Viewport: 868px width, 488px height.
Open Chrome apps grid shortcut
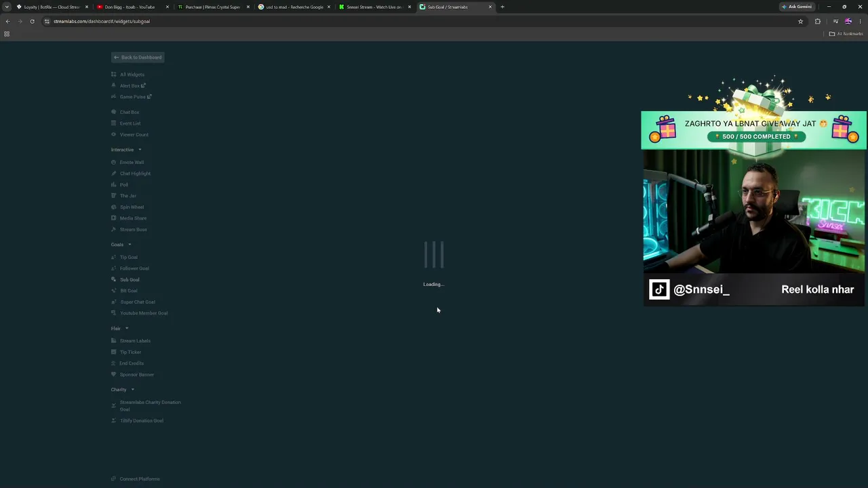coord(7,34)
